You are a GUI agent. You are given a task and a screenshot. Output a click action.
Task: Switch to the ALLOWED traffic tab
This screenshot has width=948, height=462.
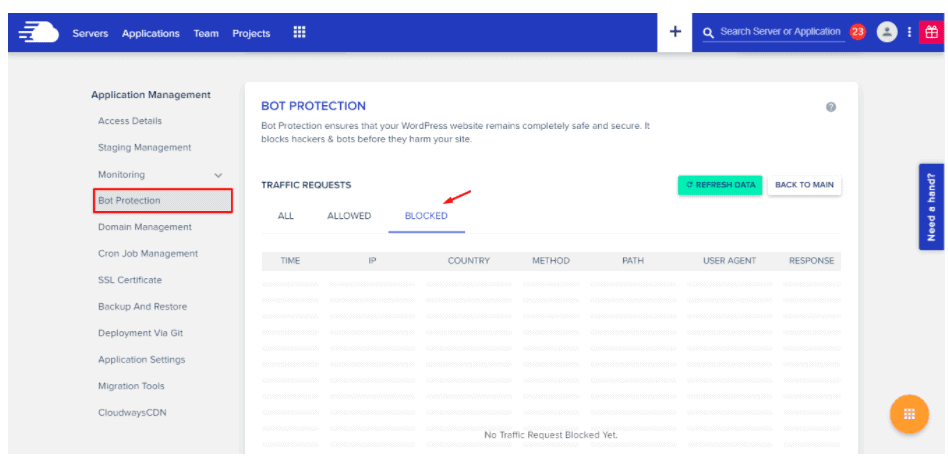349,216
